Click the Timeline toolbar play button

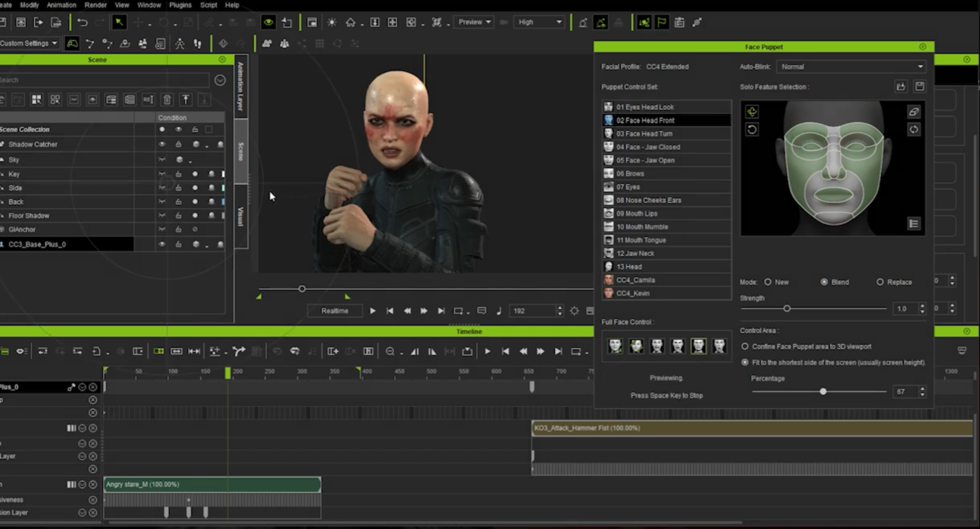pos(487,351)
